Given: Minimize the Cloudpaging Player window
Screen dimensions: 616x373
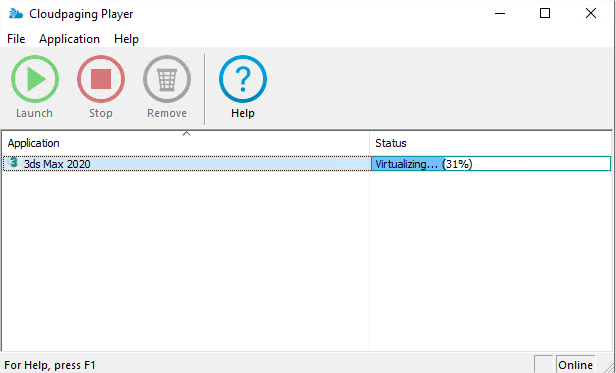Looking at the screenshot, I should pos(500,14).
